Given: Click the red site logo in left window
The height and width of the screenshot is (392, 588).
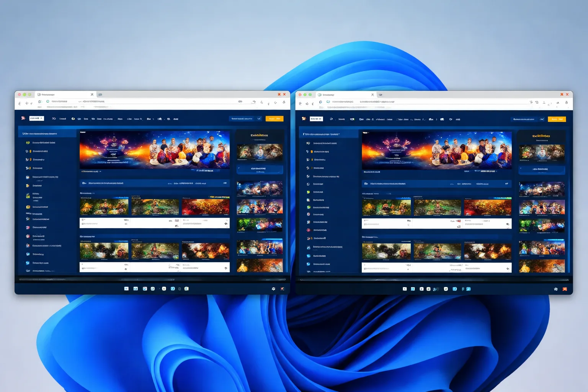Looking at the screenshot, I should coord(23,118).
